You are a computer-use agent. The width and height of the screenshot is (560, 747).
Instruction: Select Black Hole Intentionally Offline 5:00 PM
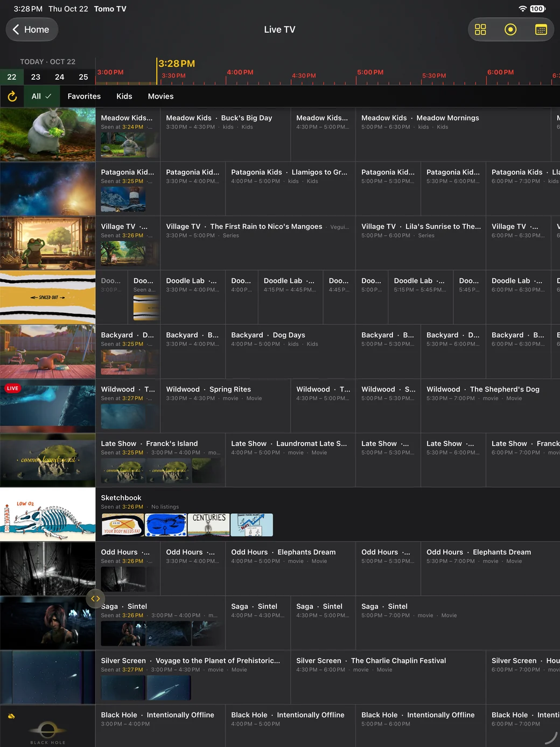point(421,726)
